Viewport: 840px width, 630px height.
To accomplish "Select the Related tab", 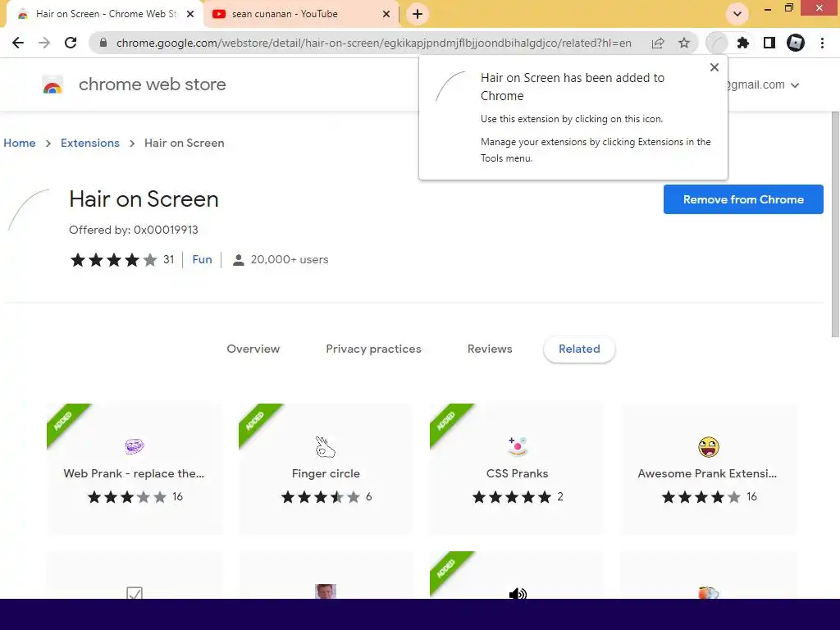I will pos(579,349).
